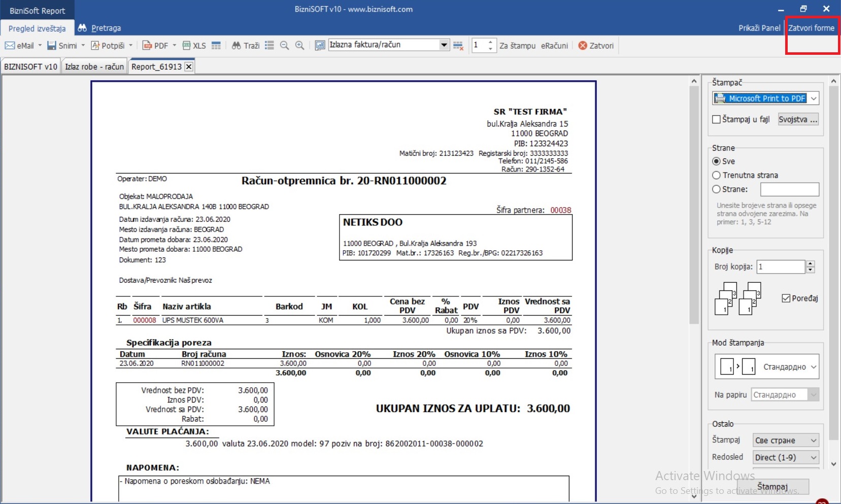Viewport: 841px width, 504px height.
Task: Click the report preview scrollbar down arrow
Action: click(694, 496)
